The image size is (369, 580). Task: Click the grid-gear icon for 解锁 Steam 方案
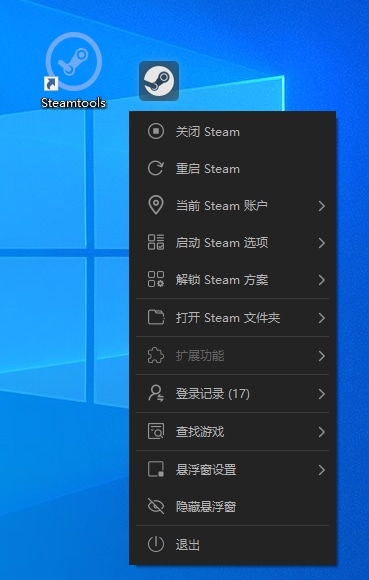156,279
